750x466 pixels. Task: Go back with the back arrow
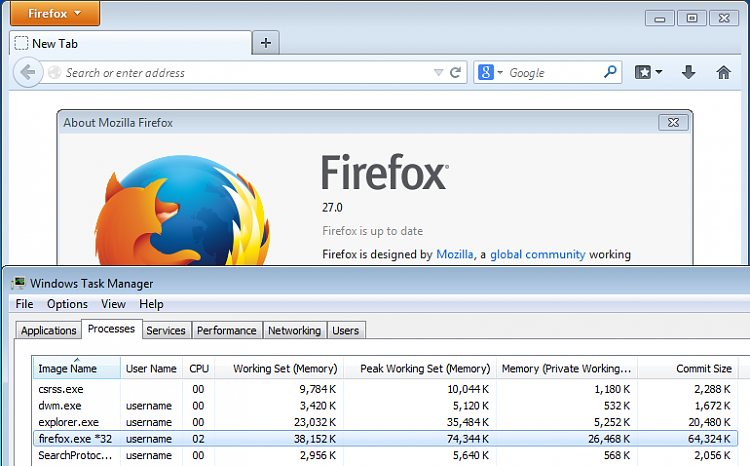tap(28, 73)
